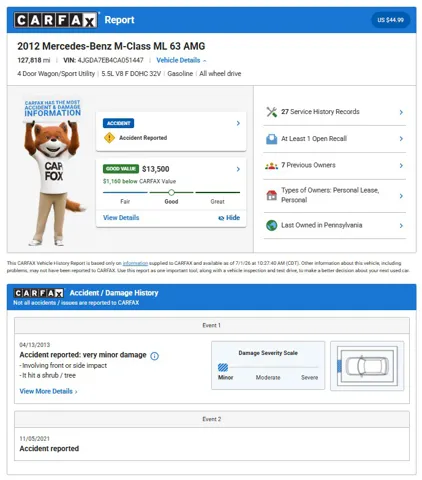Click the Good marker on value slider

pyautogui.click(x=171, y=192)
